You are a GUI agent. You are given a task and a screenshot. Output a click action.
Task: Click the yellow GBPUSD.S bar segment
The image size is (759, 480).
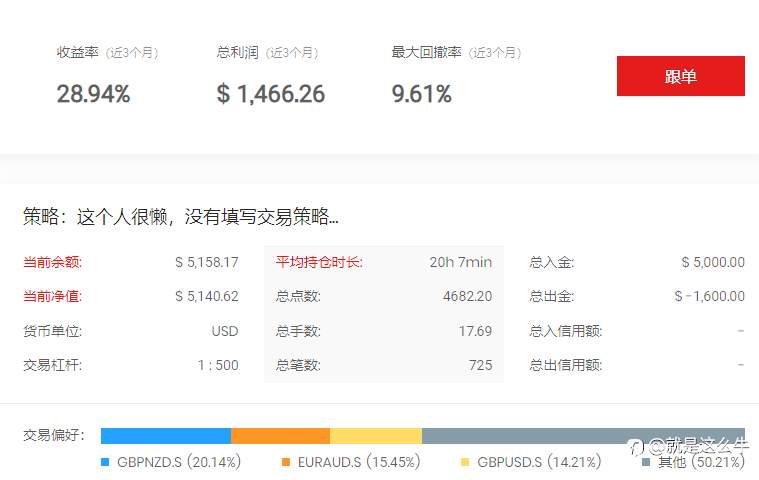click(x=376, y=435)
